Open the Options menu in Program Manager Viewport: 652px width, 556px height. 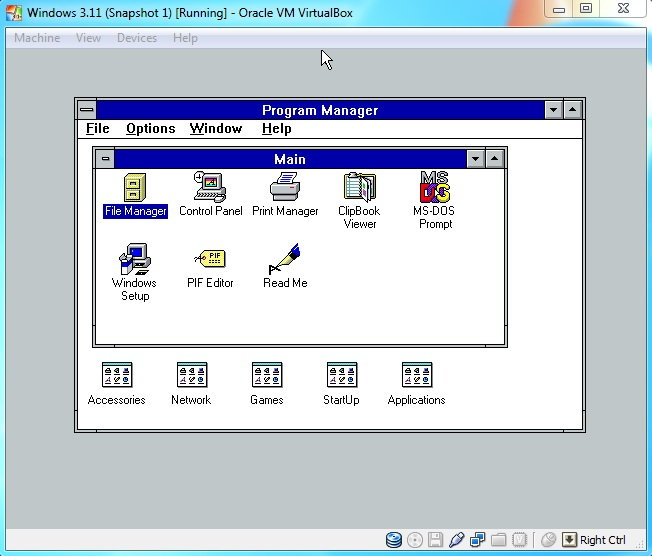tap(151, 129)
